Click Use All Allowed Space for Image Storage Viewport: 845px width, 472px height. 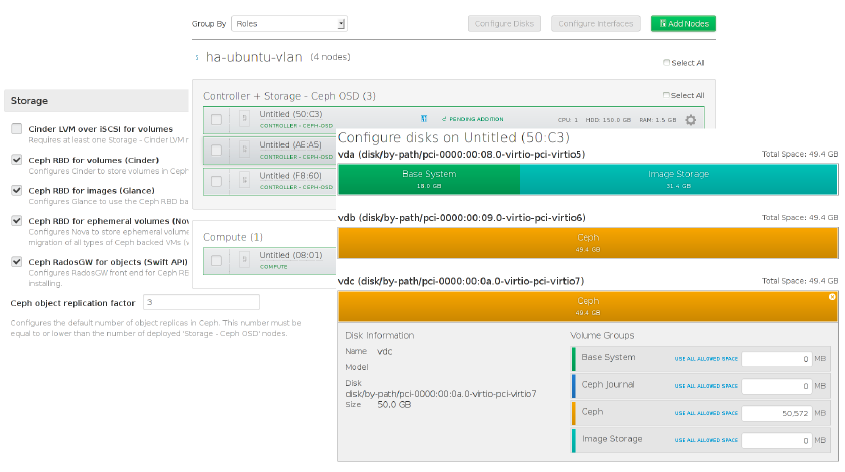tap(706, 440)
